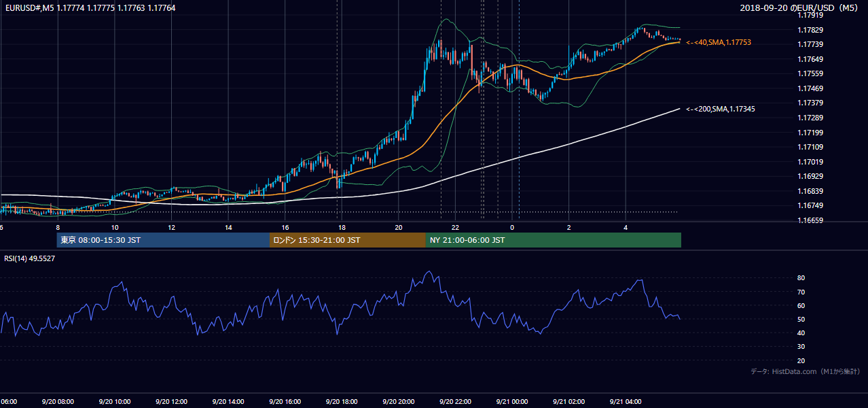Click the 9/21 00:00 time label

coord(511,402)
